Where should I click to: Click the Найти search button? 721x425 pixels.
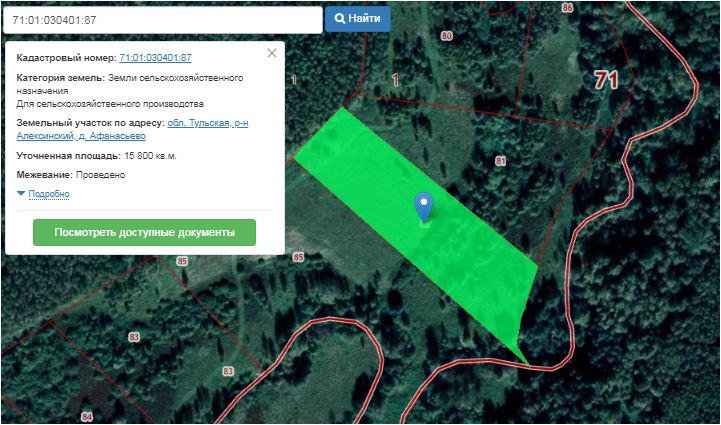pyautogui.click(x=358, y=19)
